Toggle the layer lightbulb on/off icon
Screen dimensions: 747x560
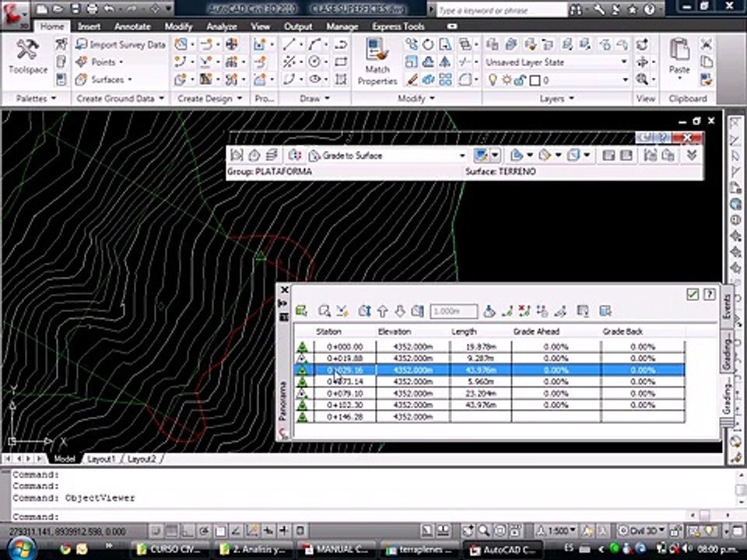[x=493, y=80]
